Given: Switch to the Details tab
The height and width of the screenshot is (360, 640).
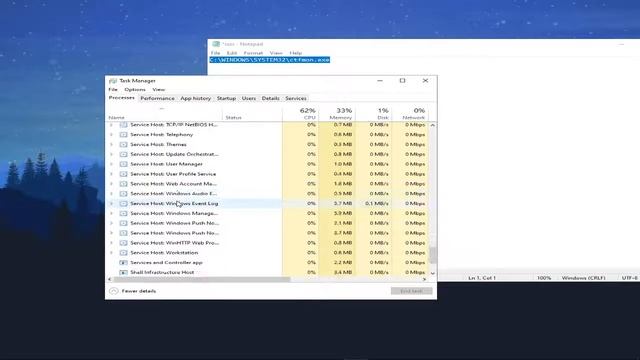Looking at the screenshot, I should [270, 98].
